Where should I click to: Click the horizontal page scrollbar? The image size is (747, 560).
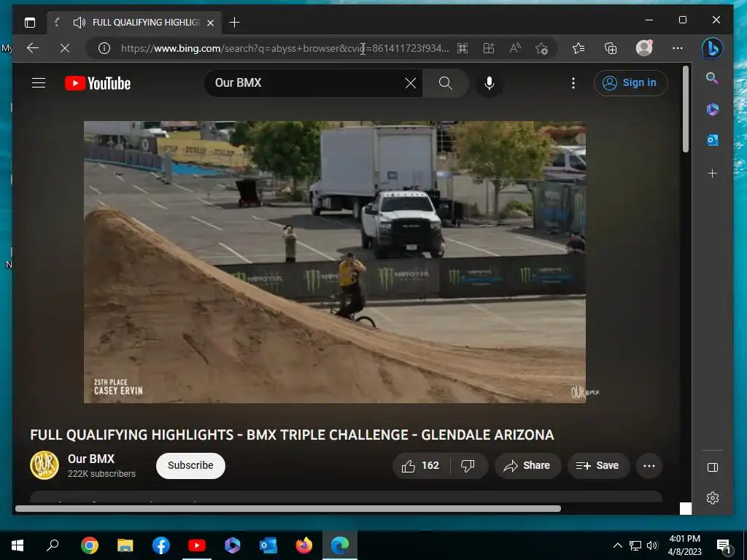287,508
